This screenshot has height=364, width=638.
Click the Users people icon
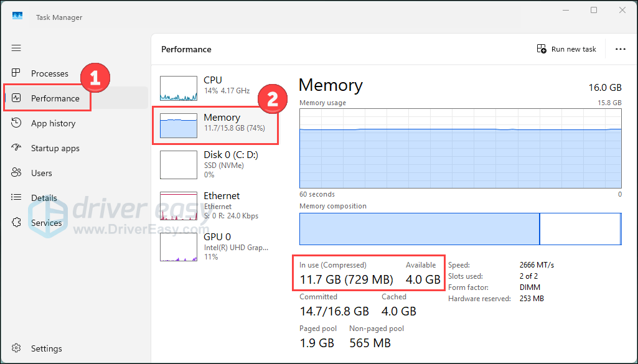click(17, 173)
